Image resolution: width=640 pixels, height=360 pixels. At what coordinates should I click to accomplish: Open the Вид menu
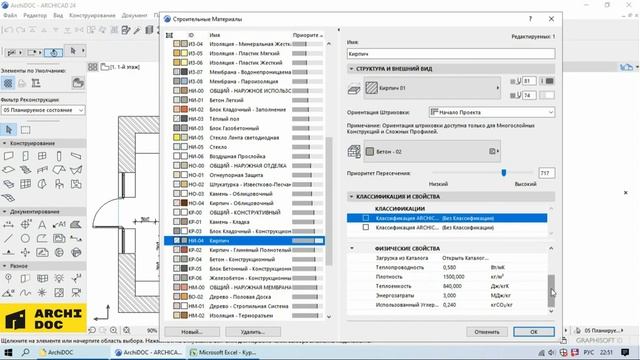[x=58, y=16]
